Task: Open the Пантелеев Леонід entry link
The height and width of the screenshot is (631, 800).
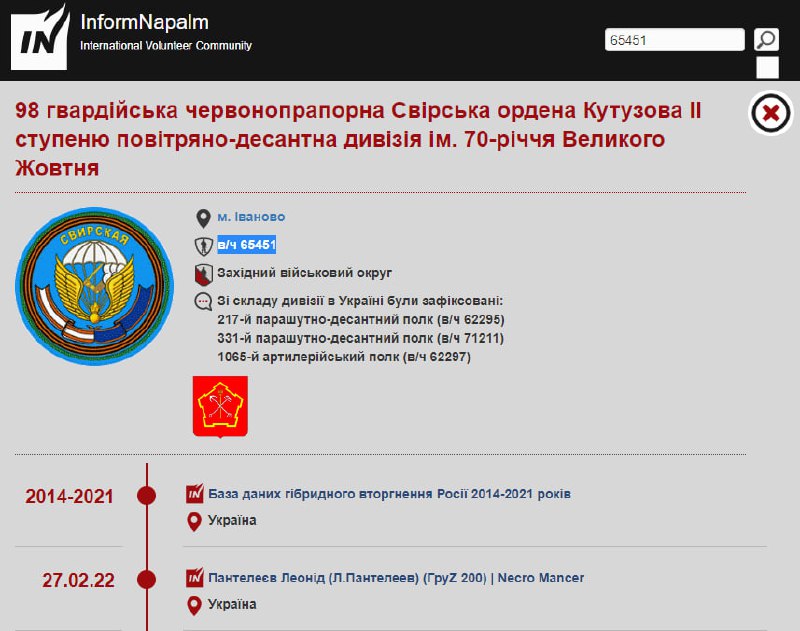Action: (x=395, y=578)
